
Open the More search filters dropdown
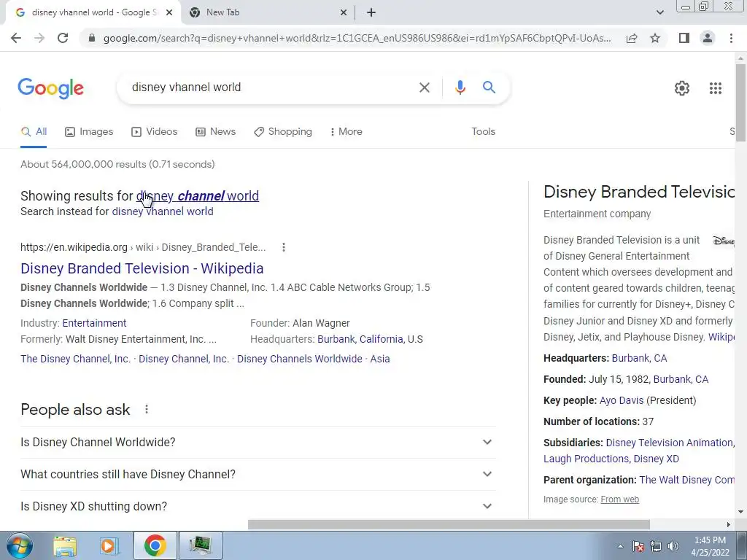tap(347, 132)
